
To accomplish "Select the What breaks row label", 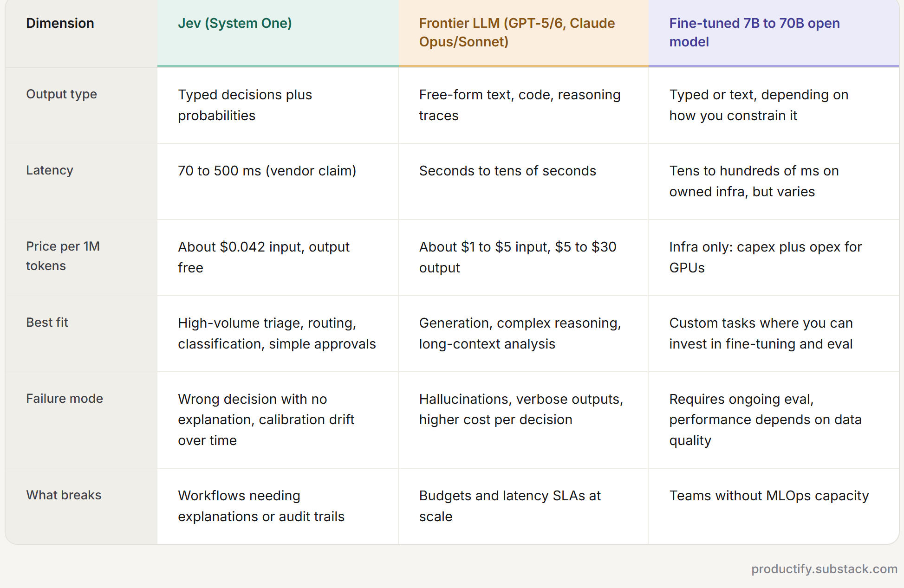I will 64,495.
